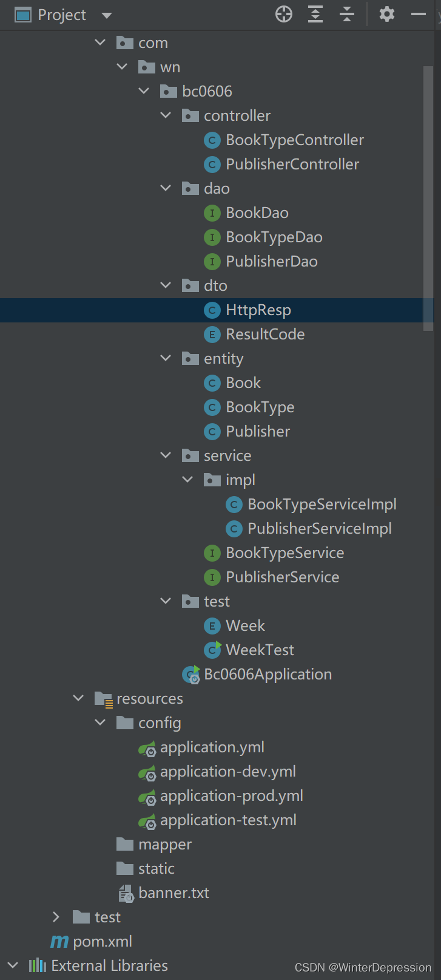Image resolution: width=441 pixels, height=980 pixels.
Task: Select the banner.txt file icon
Action: click(124, 893)
